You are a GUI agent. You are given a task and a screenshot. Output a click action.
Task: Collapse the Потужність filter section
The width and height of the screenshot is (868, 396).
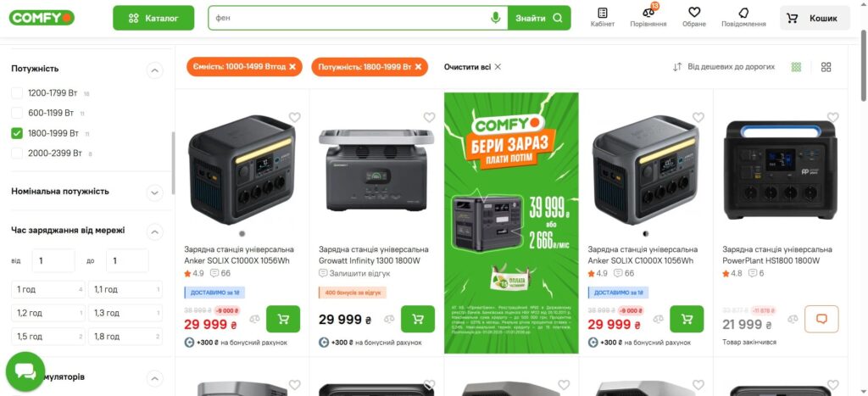click(154, 70)
